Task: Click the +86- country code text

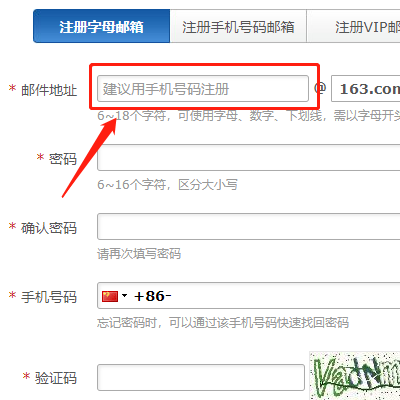Action: pos(152,296)
